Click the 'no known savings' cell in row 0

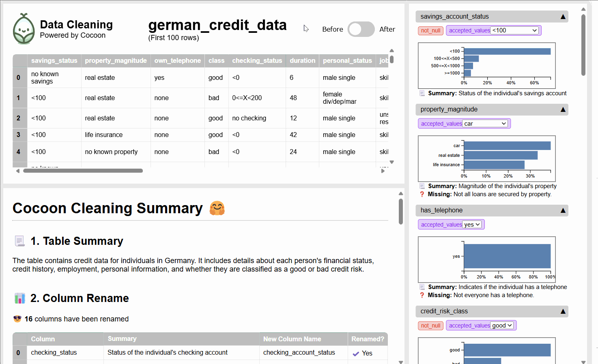(54, 77)
